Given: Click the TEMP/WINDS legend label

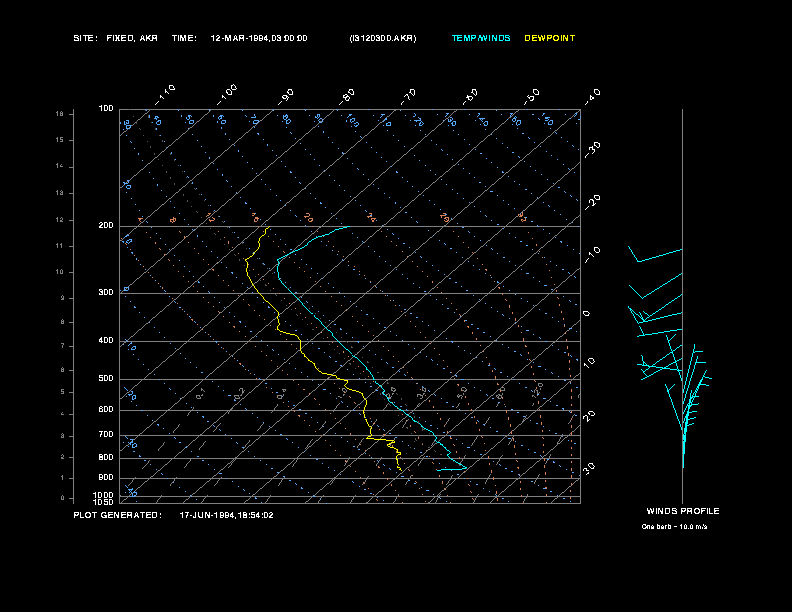Looking at the screenshot, I should pos(481,38).
